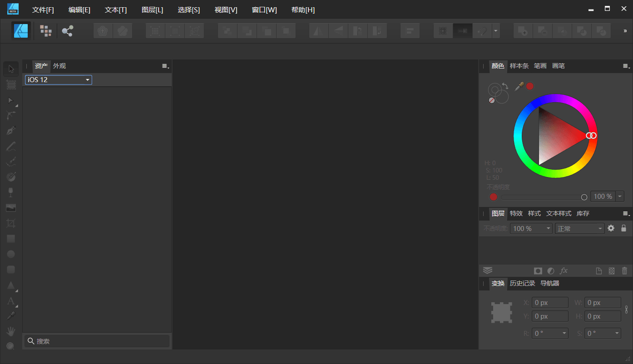Select the Crop tool
The width and height of the screenshot is (633, 364).
click(x=11, y=223)
